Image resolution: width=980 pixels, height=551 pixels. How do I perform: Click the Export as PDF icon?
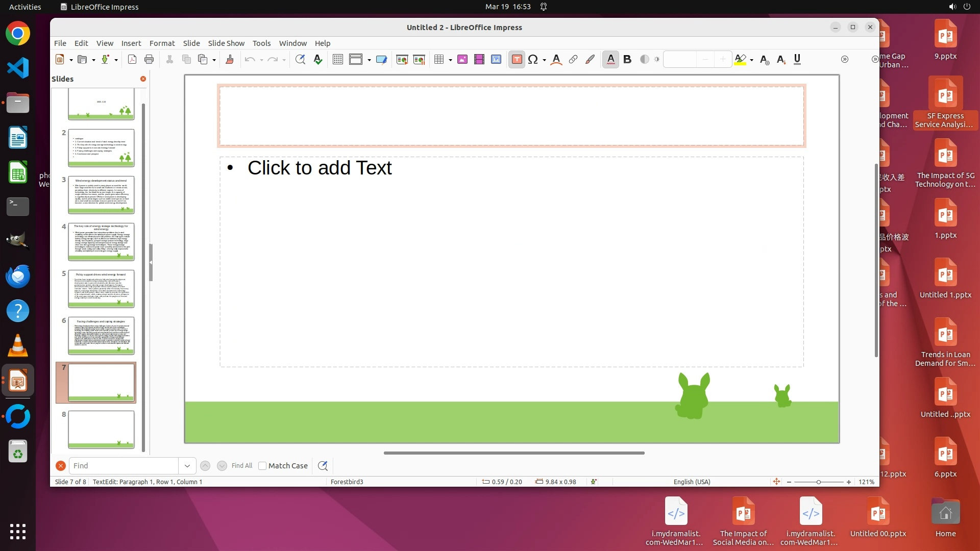click(x=132, y=60)
